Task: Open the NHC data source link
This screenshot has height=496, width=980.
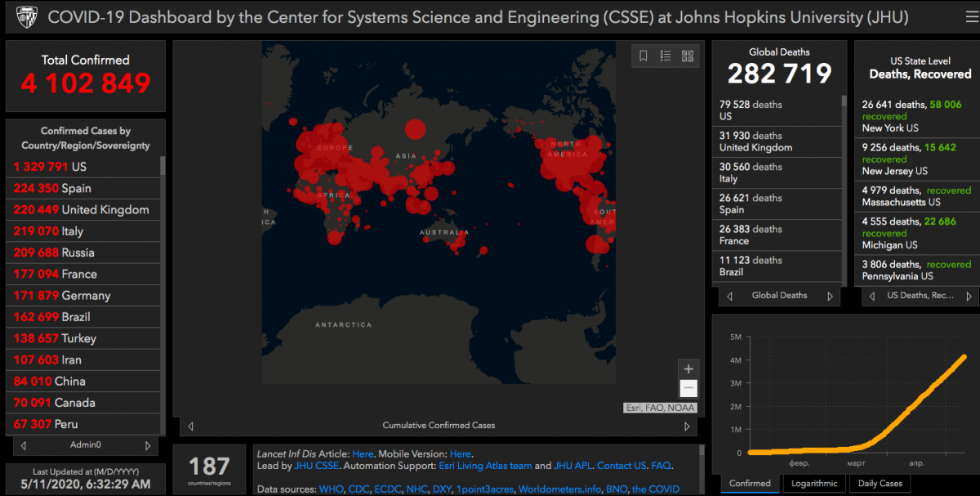Action: [x=417, y=489]
